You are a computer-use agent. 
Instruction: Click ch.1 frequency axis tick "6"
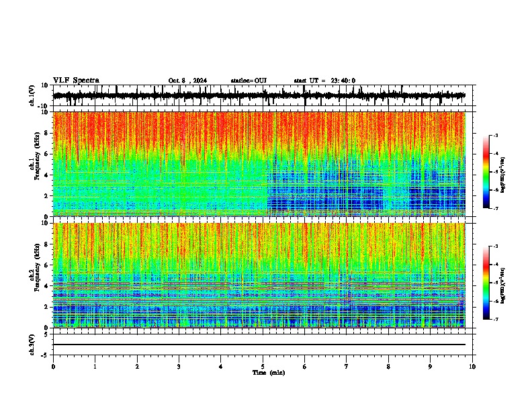pyautogui.click(x=46, y=154)
